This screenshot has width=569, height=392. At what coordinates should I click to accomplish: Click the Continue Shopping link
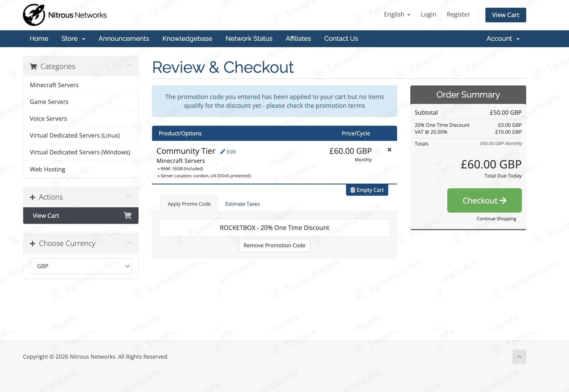click(496, 219)
